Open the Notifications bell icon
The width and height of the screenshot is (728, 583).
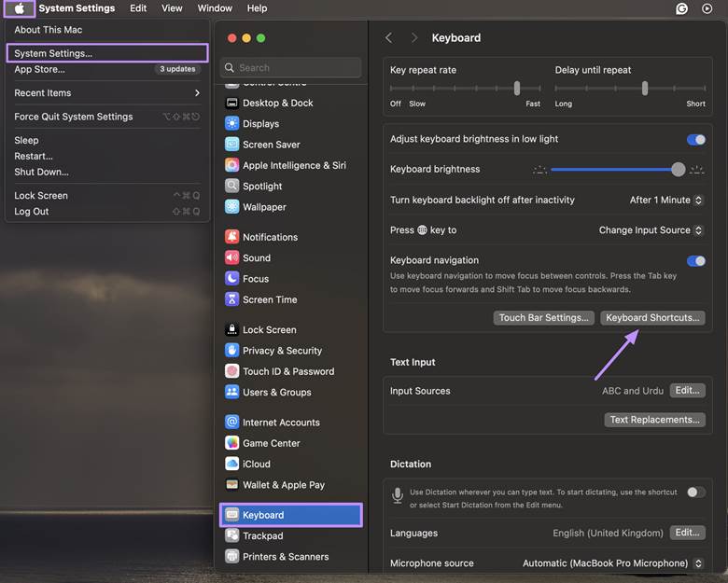tap(231, 237)
